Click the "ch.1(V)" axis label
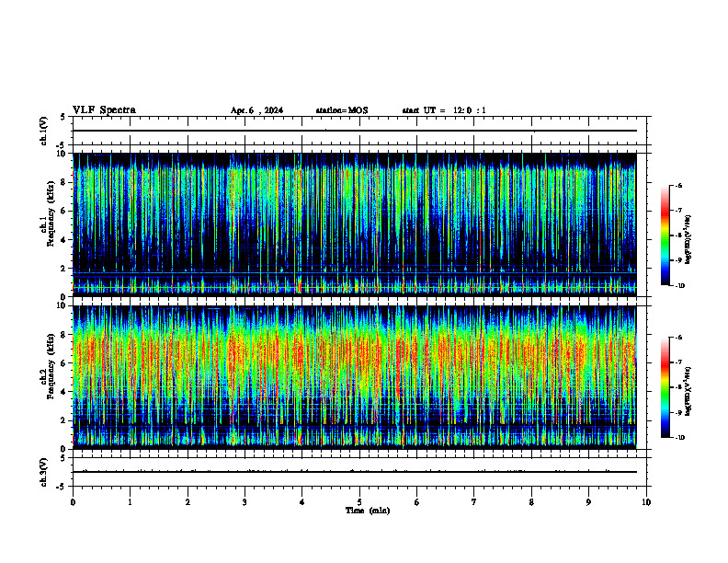The height and width of the screenshot is (563, 728). 44,131
